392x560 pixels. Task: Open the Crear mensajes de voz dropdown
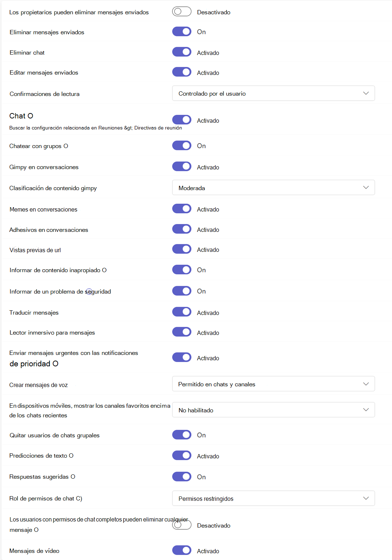[273, 384]
